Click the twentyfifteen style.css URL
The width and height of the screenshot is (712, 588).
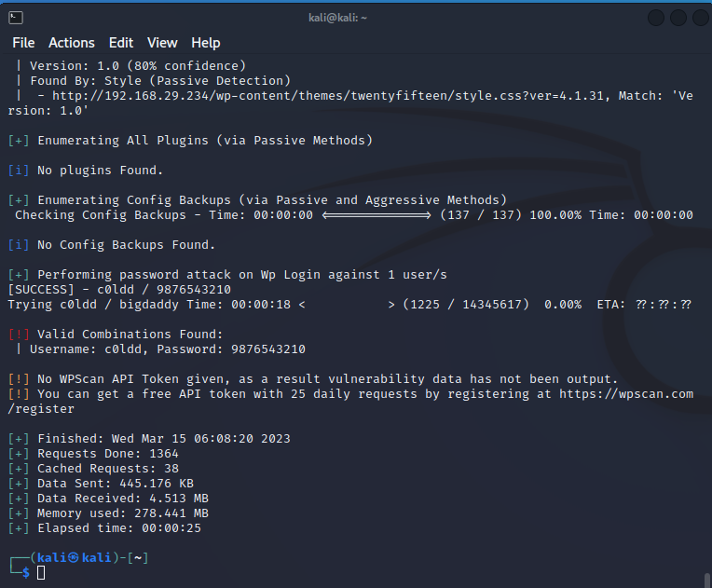(x=328, y=96)
